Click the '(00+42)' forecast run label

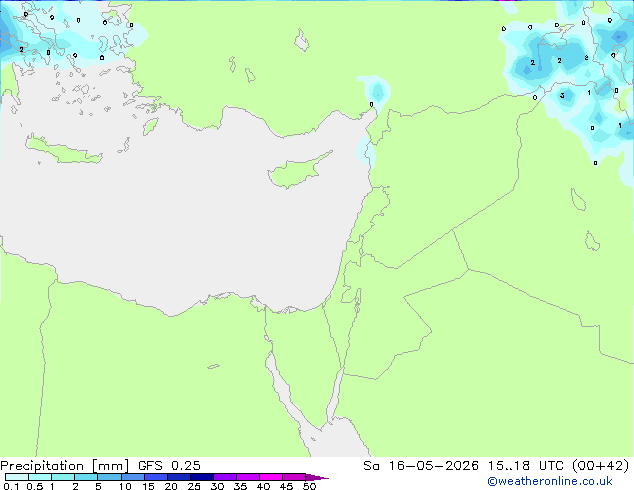pyautogui.click(x=601, y=466)
